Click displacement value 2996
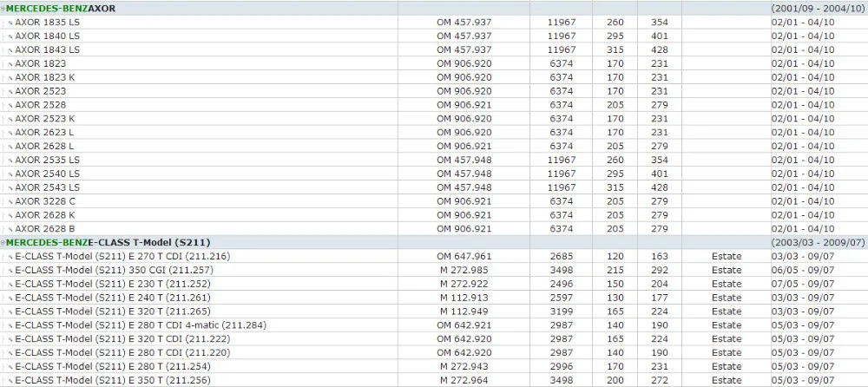The height and width of the screenshot is (387, 868). pyautogui.click(x=562, y=366)
